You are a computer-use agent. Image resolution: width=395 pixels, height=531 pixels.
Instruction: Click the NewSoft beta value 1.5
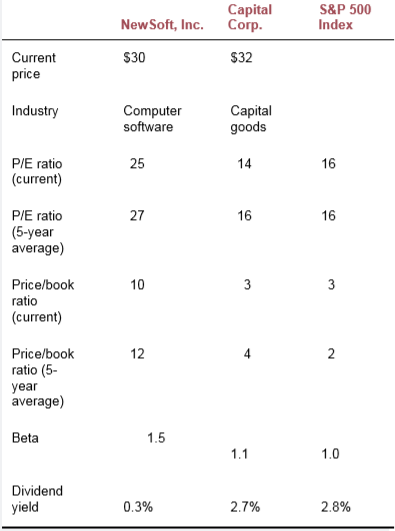[156, 438]
